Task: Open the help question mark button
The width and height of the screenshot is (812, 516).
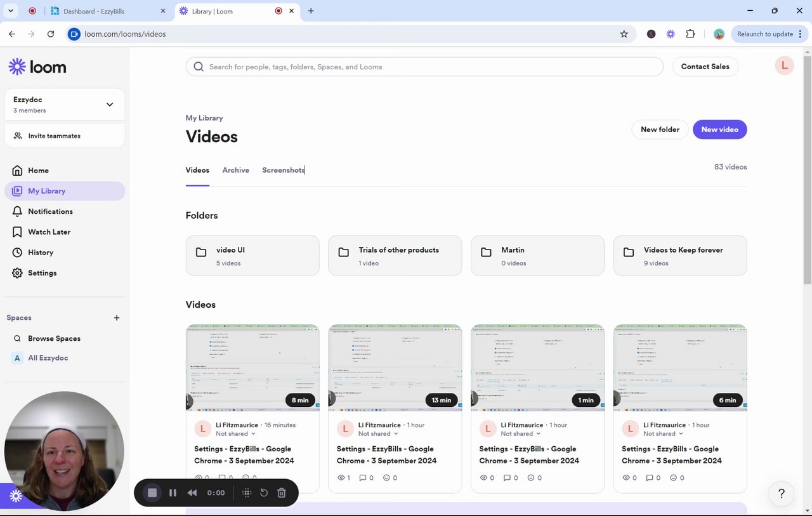Action: coord(782,493)
